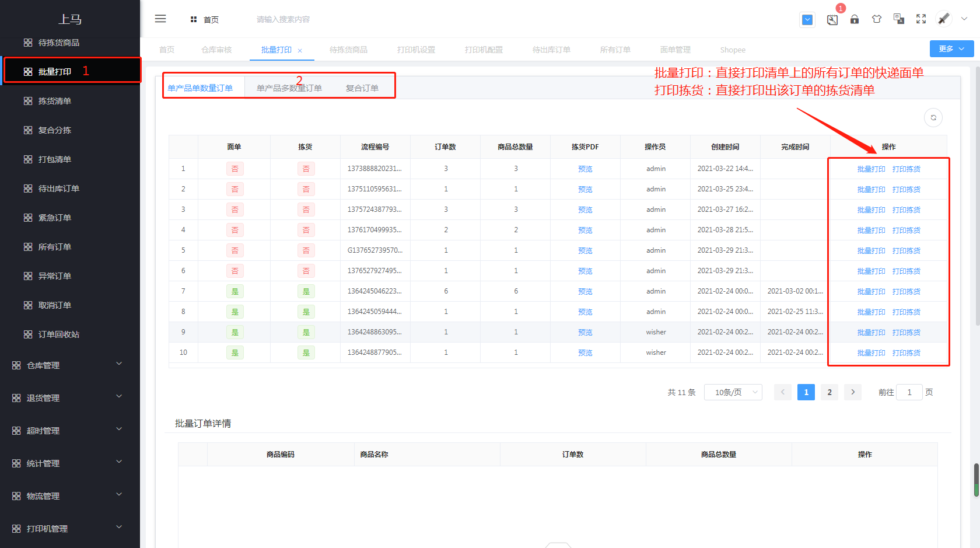Click the grid icon beside 待出库订单 in sidebar
Screen dimensions: 980x548
[x=28, y=189]
